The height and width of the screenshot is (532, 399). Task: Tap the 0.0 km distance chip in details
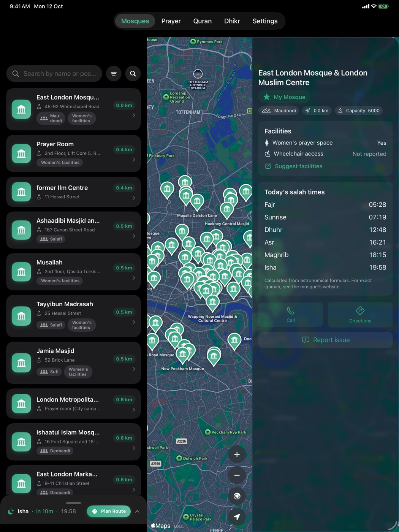point(317,111)
